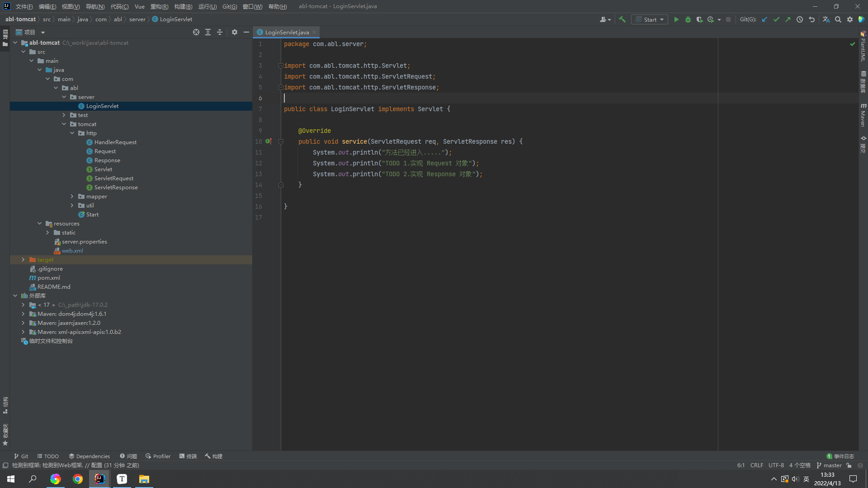Screen dimensions: 868x488
Task: Expand the target folder
Action: (x=24, y=259)
